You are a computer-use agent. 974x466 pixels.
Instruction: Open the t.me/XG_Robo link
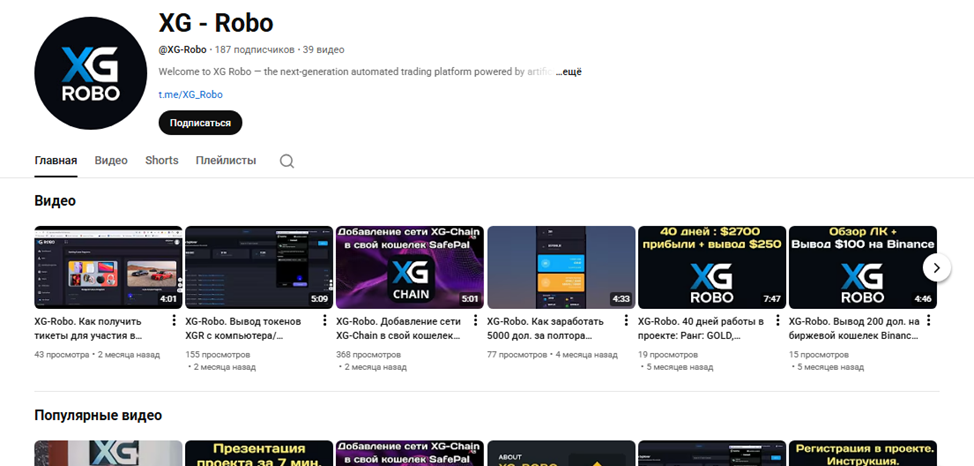190,94
